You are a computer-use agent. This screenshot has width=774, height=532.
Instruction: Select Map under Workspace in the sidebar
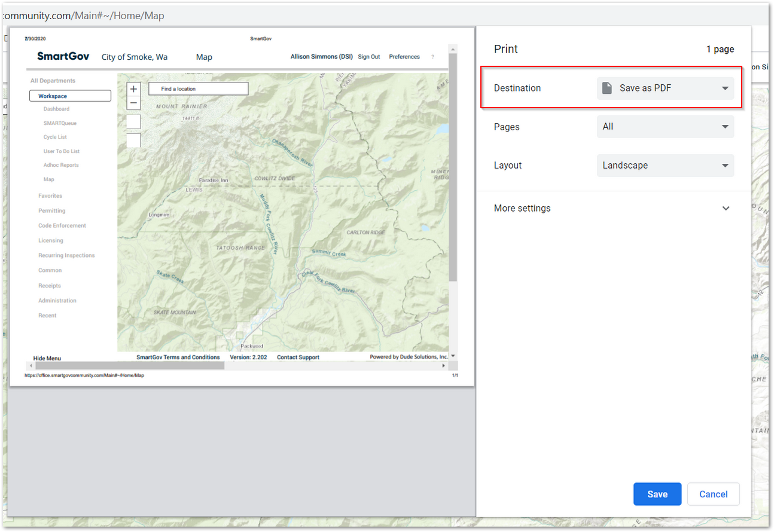click(49, 179)
